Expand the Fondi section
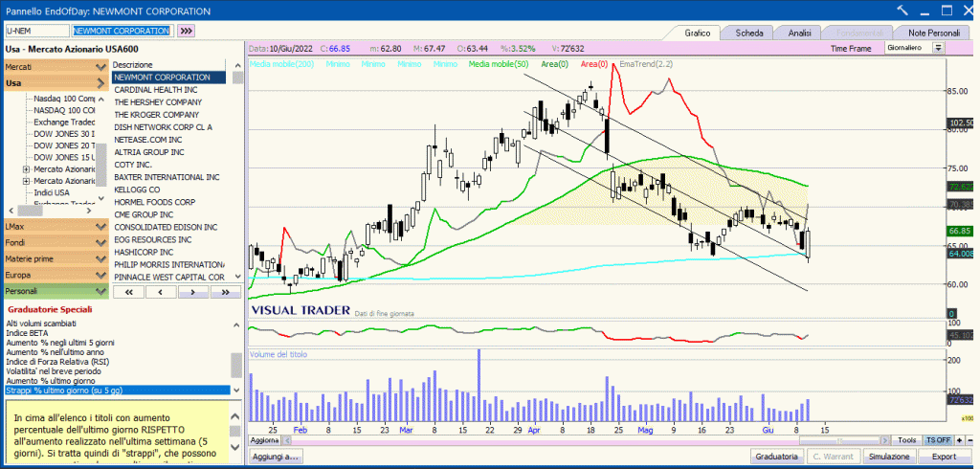Viewport: 980px width, 469px height. [x=55, y=242]
